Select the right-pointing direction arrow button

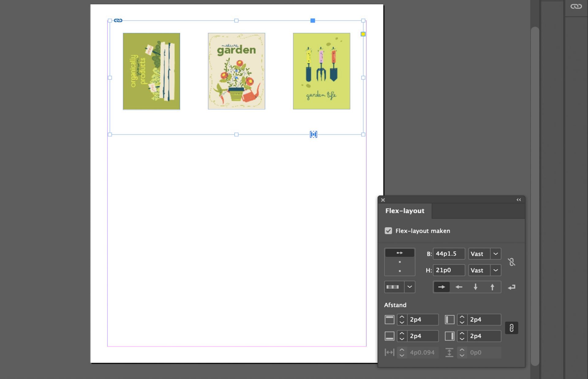[x=441, y=287]
